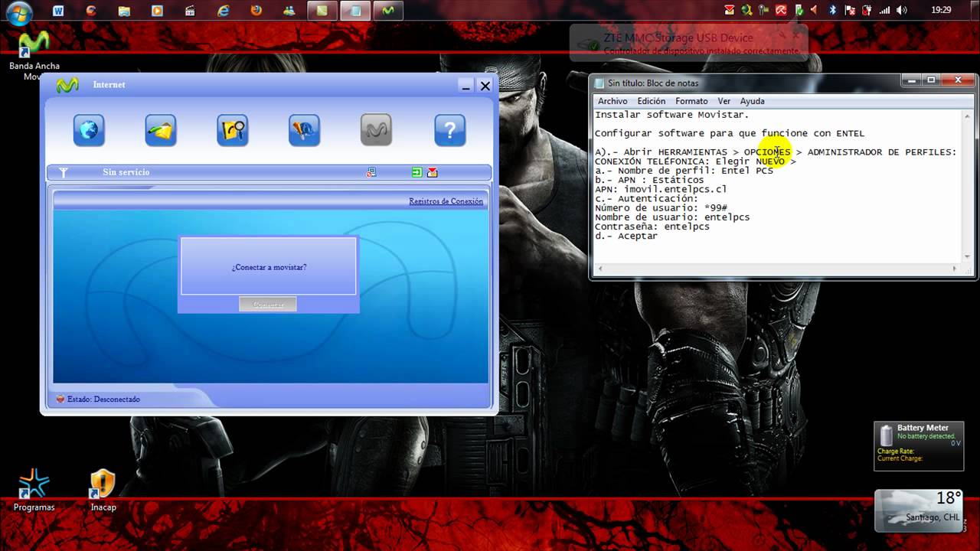Launch Internet Explorer from the taskbar
Viewport: 980px width, 551px height.
pos(224,11)
